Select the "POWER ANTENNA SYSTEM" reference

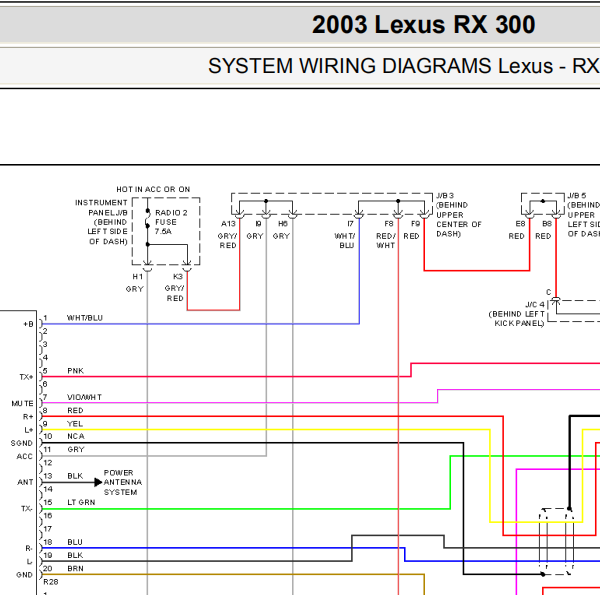[123, 483]
